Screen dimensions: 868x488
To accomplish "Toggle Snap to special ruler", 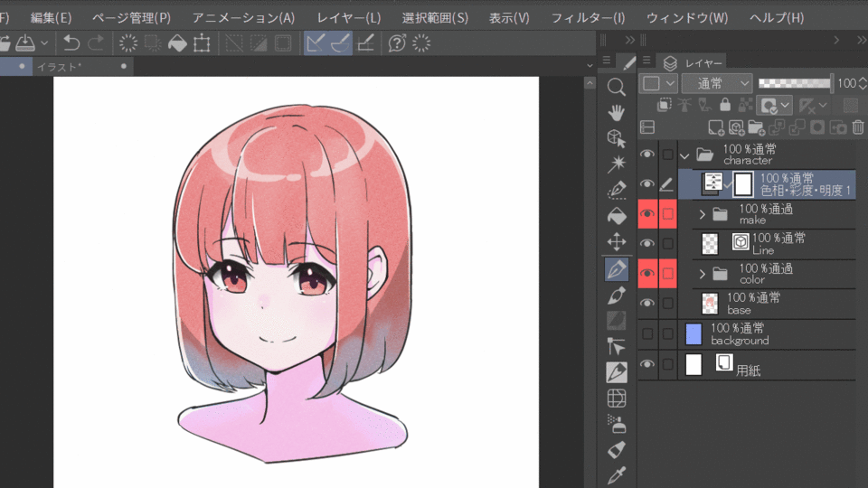I will (x=341, y=42).
